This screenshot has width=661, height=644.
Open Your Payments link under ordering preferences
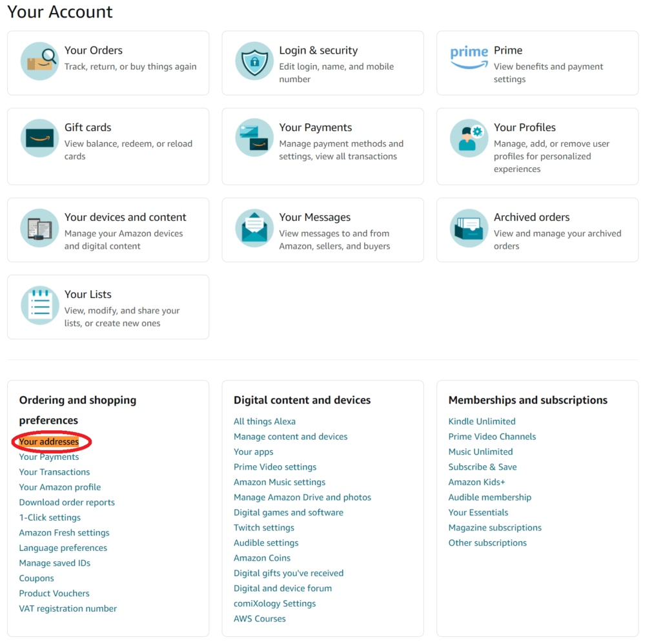tap(49, 457)
